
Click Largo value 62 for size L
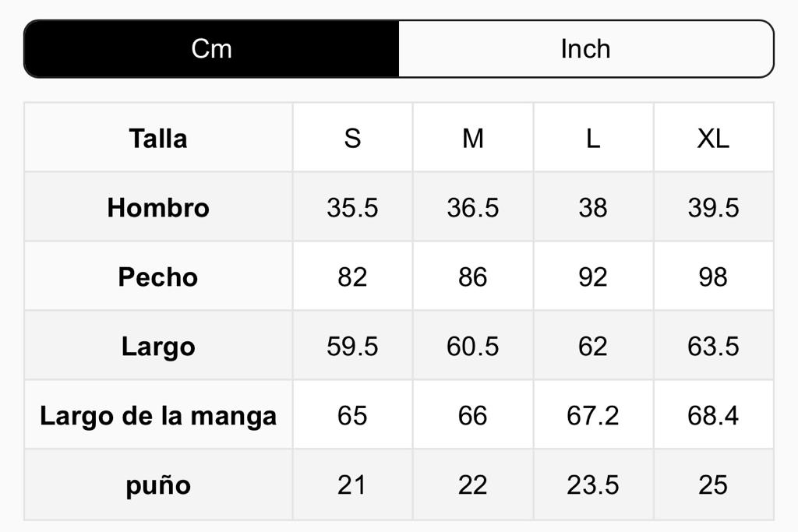pos(593,346)
